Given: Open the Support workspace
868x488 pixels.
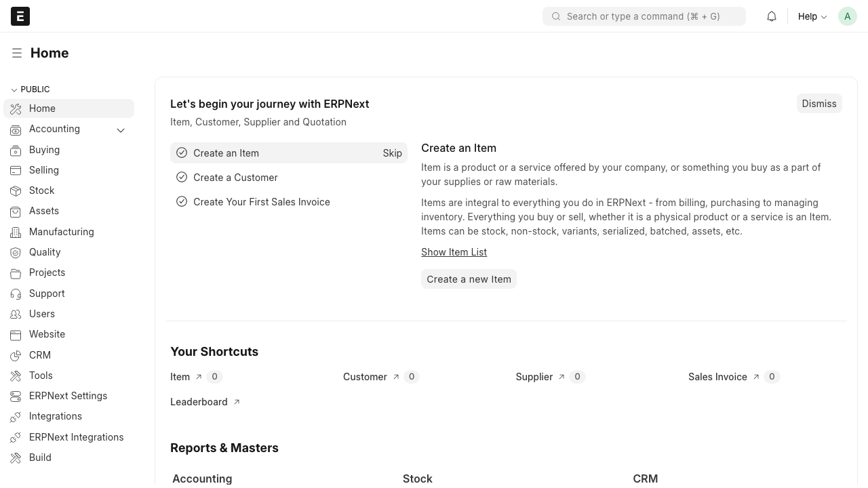Looking at the screenshot, I should [69, 293].
